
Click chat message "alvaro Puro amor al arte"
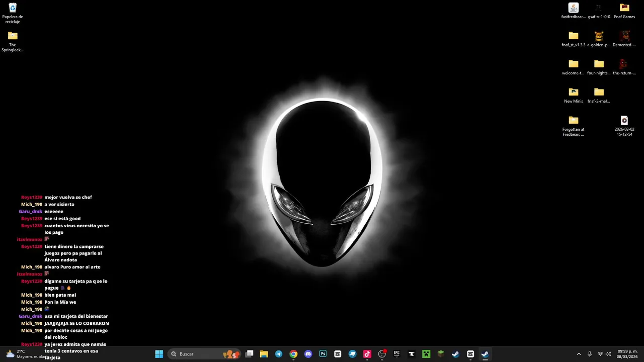[x=72, y=267]
